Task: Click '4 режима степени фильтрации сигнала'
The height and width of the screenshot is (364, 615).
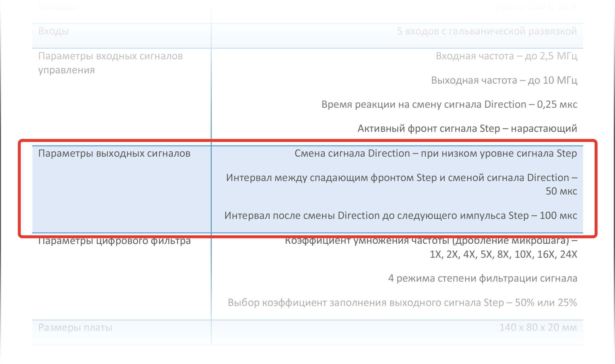Action: pyautogui.click(x=482, y=278)
